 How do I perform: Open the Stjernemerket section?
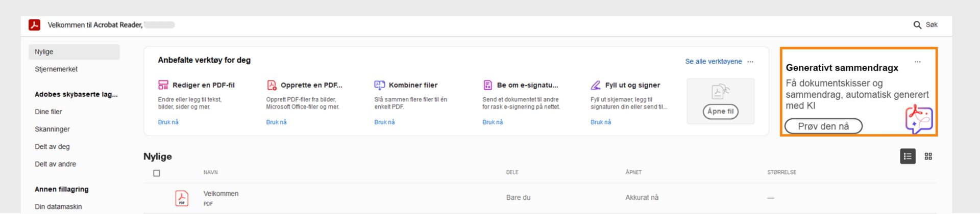[x=56, y=69]
